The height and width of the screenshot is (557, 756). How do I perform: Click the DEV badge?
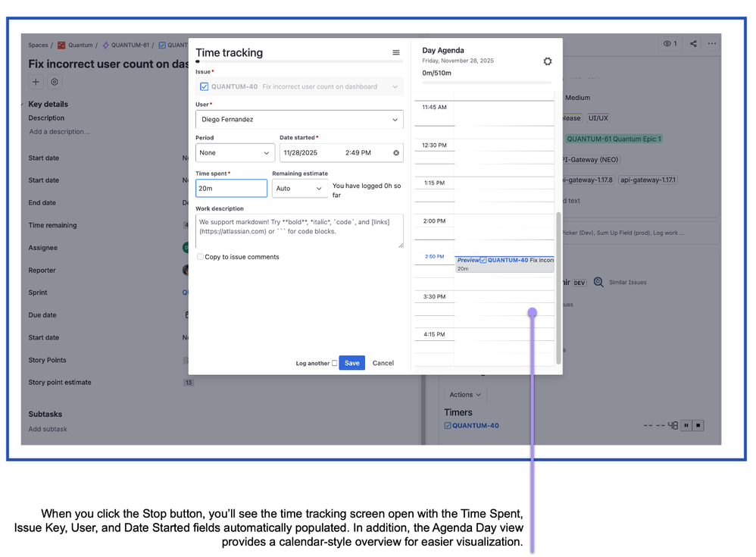pos(579,283)
